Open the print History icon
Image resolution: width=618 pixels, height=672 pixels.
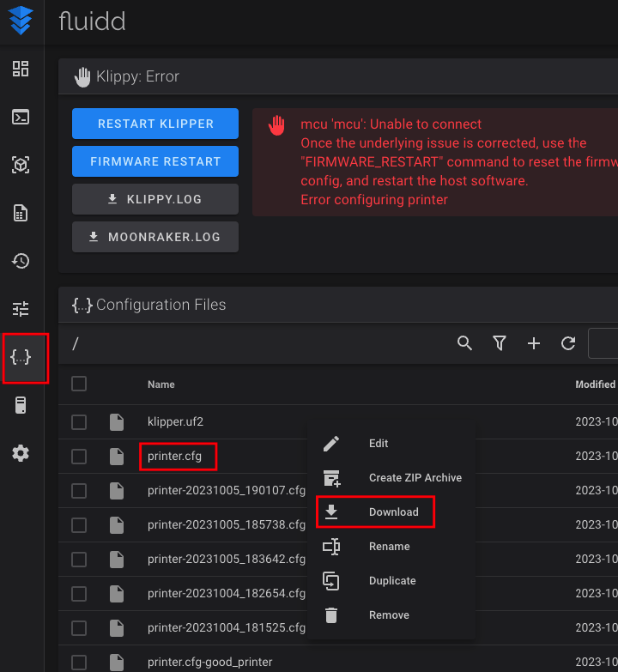coord(21,261)
